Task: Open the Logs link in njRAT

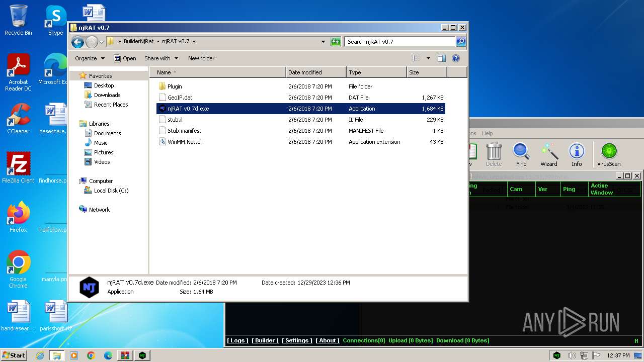Action: [x=237, y=340]
